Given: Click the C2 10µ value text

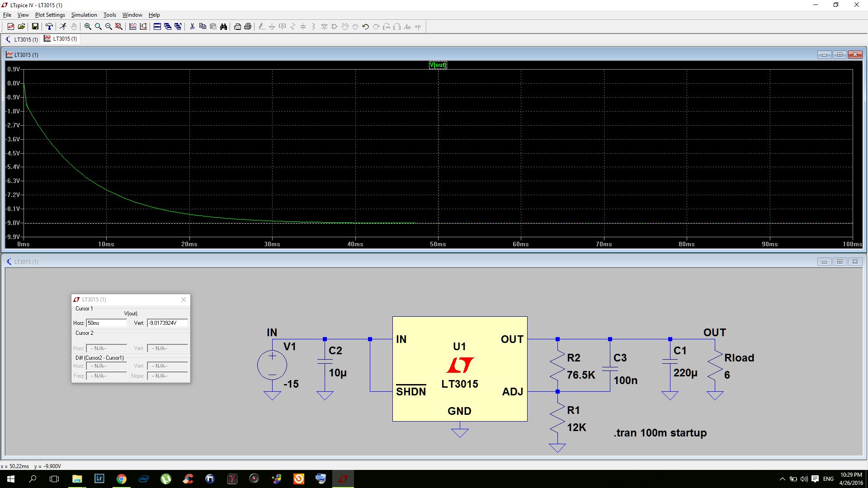Looking at the screenshot, I should pyautogui.click(x=337, y=373).
